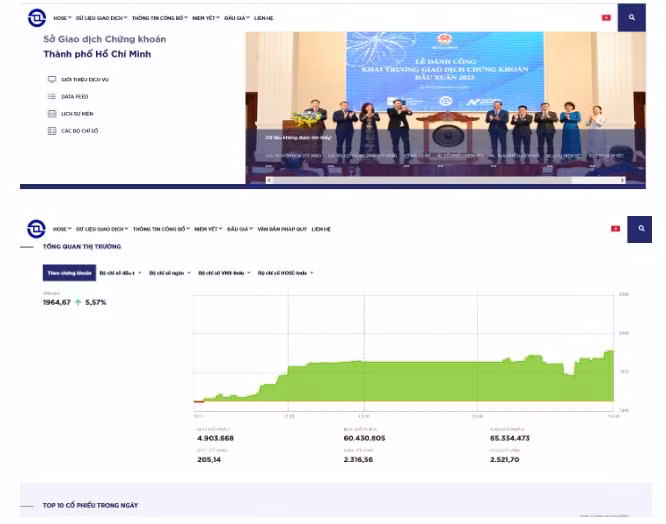This screenshot has height=524, width=666.
Task: Open search via top header magnifier icon
Action: (x=632, y=17)
